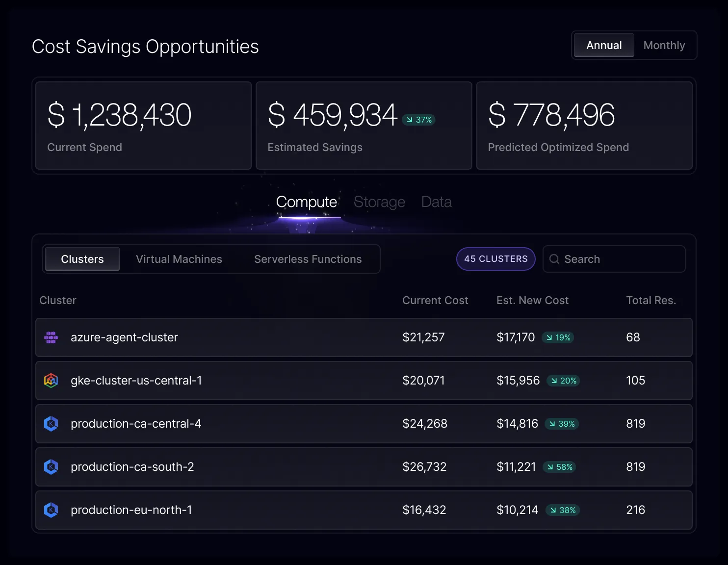Open the production-ca-south-2 row name
Viewport: 728px width, 565px height.
[132, 467]
